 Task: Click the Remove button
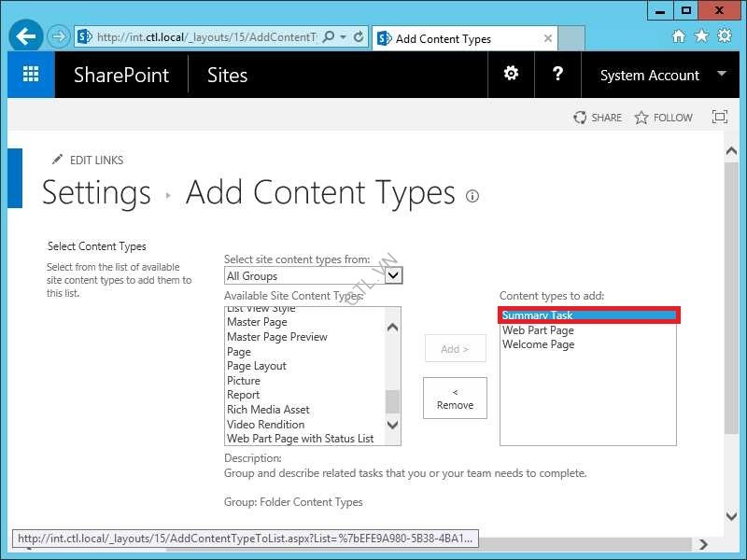coord(455,399)
